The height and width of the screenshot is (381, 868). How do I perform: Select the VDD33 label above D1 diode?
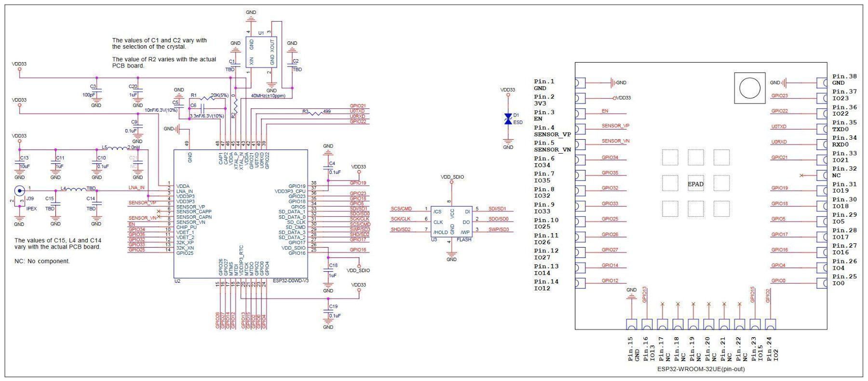pyautogui.click(x=508, y=90)
